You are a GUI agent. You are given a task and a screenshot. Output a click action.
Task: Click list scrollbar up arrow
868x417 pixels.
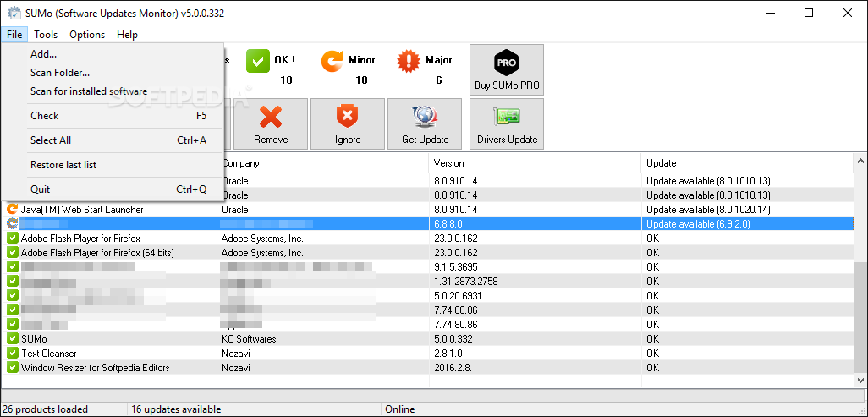click(x=860, y=162)
